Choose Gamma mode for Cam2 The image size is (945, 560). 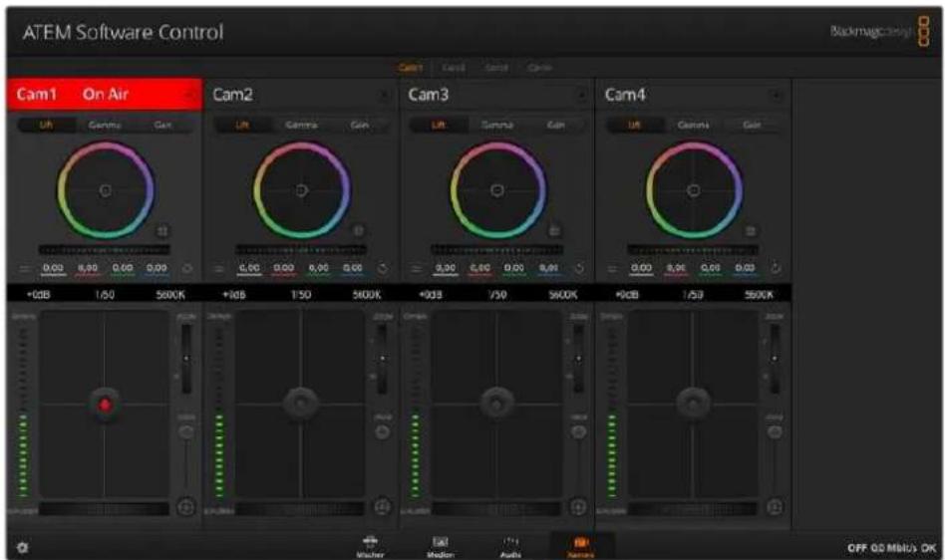pyautogui.click(x=301, y=125)
